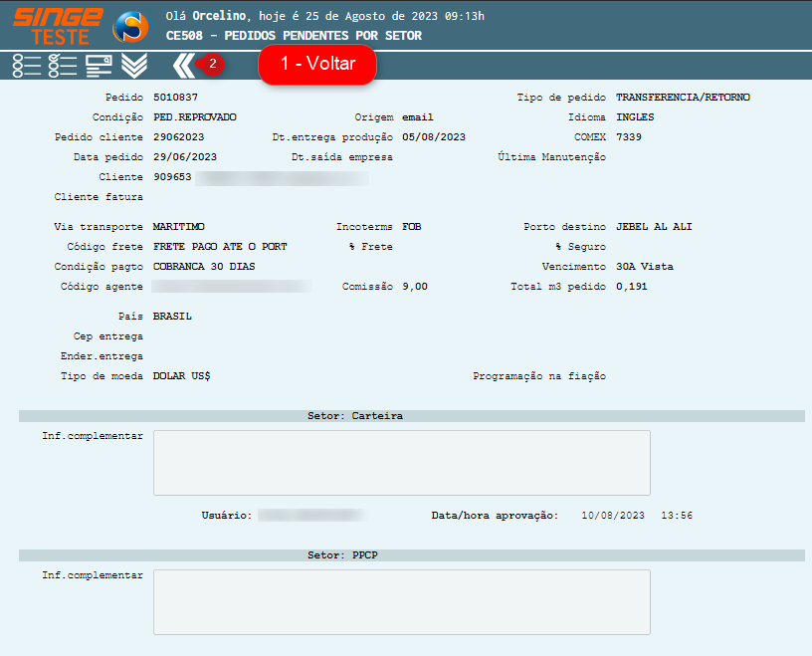
Task: Click the CE508 - PEDIDOS PENDENTES POR SETOR title
Action: click(294, 36)
